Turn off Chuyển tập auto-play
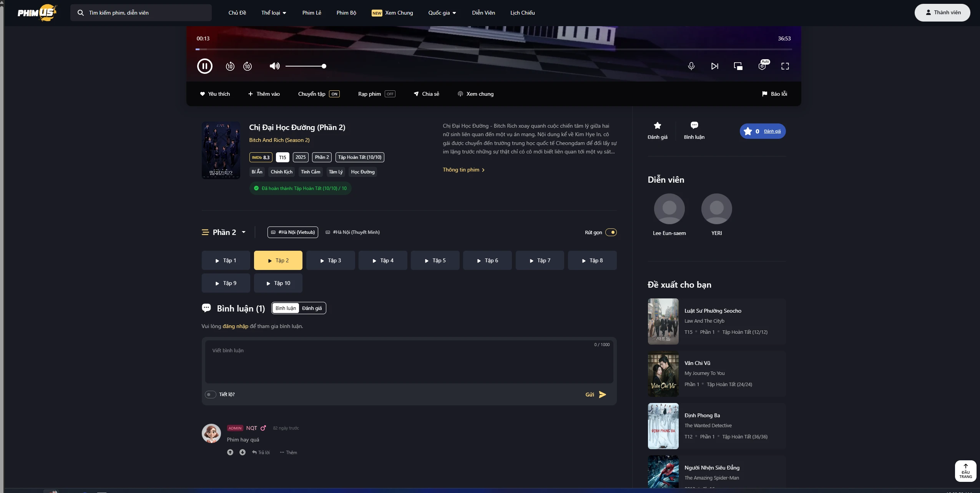The image size is (980, 493). [x=334, y=94]
